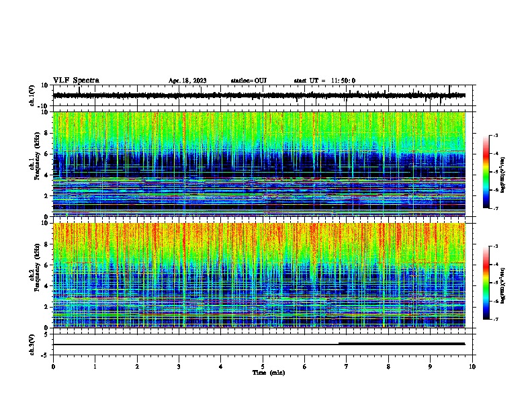Select the date text "Apr. 18, 2023"
The height and width of the screenshot is (411, 532).
click(187, 81)
